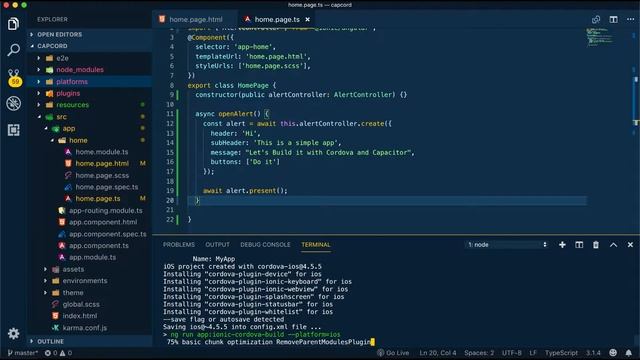Click Go Live in status bar

coord(393,353)
